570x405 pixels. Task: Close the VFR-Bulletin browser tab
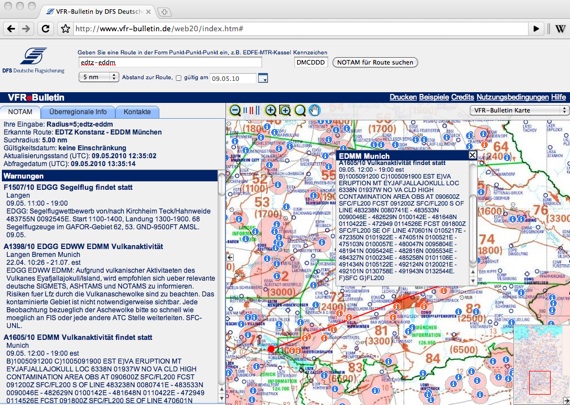[x=148, y=12]
